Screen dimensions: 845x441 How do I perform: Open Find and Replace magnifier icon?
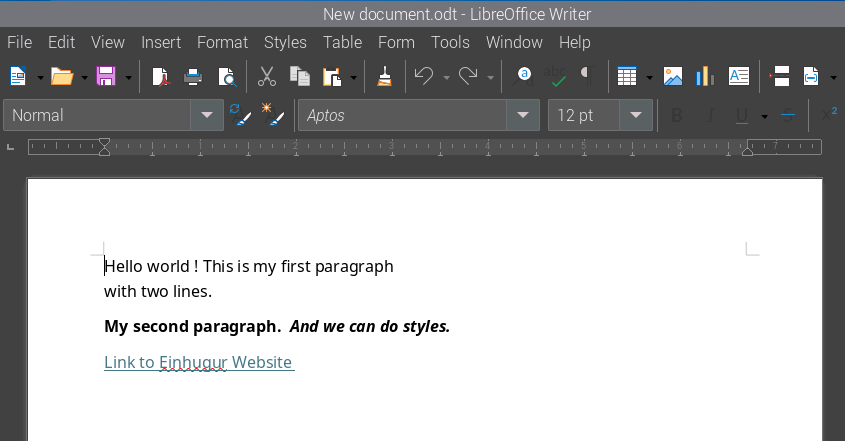(x=523, y=76)
